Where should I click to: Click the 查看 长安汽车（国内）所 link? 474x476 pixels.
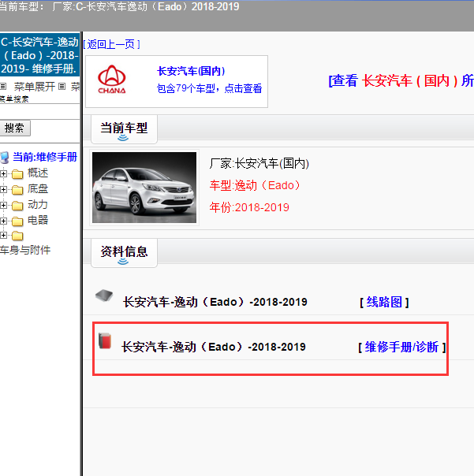[x=401, y=80]
